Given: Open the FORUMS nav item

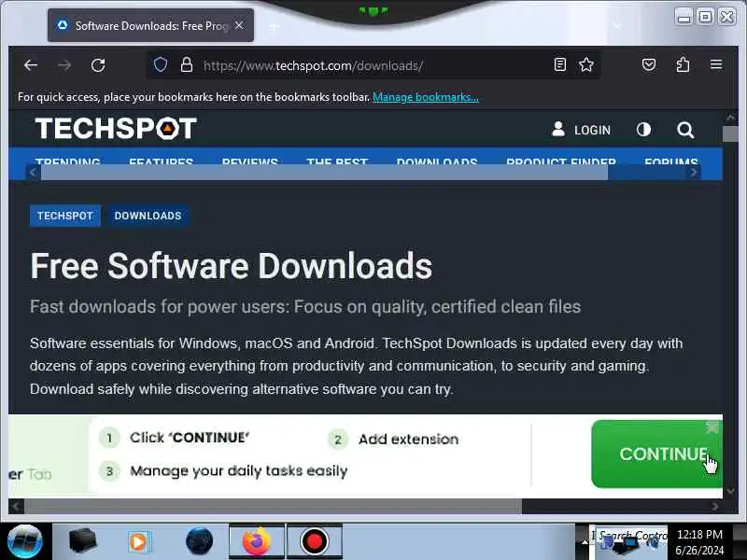Looking at the screenshot, I should coord(671,161).
